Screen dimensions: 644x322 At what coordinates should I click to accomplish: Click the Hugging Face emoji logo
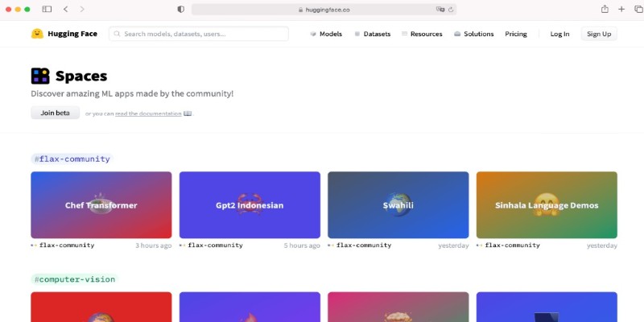[37, 34]
